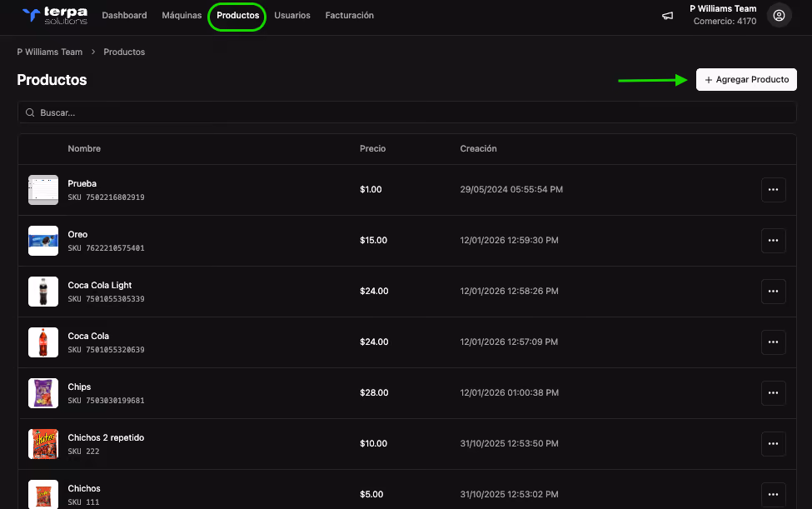Click the $15.00 price

click(373, 240)
